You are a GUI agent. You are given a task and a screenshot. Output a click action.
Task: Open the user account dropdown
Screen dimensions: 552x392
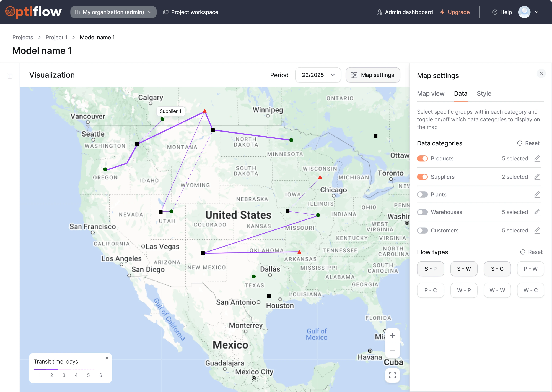pos(529,12)
